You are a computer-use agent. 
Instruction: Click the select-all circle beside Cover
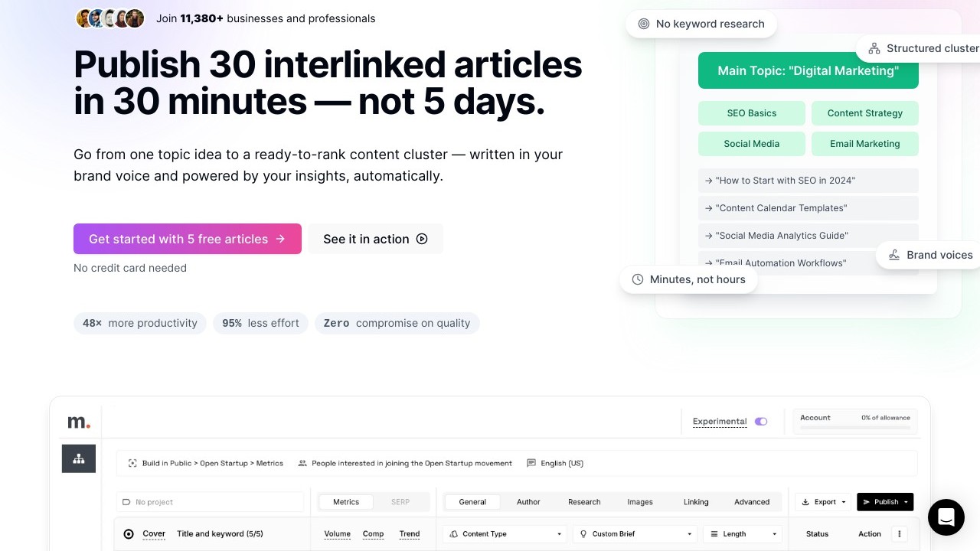(129, 534)
